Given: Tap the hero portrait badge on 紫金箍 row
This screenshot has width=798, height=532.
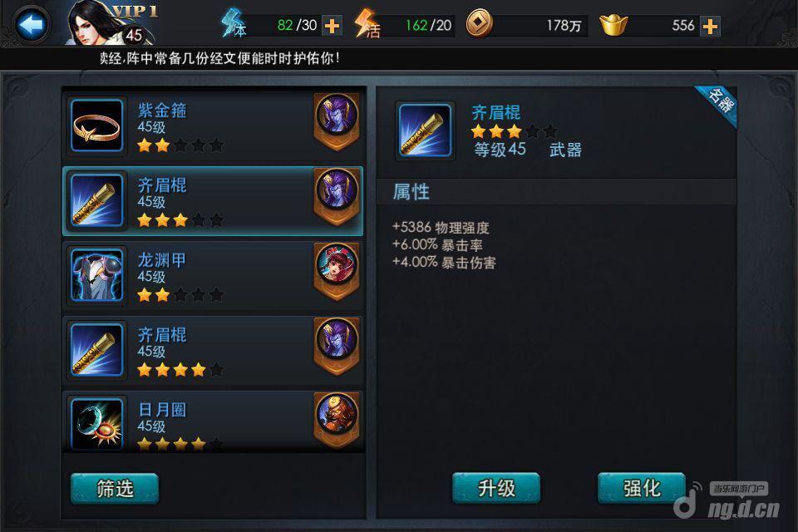Looking at the screenshot, I should click(337, 121).
